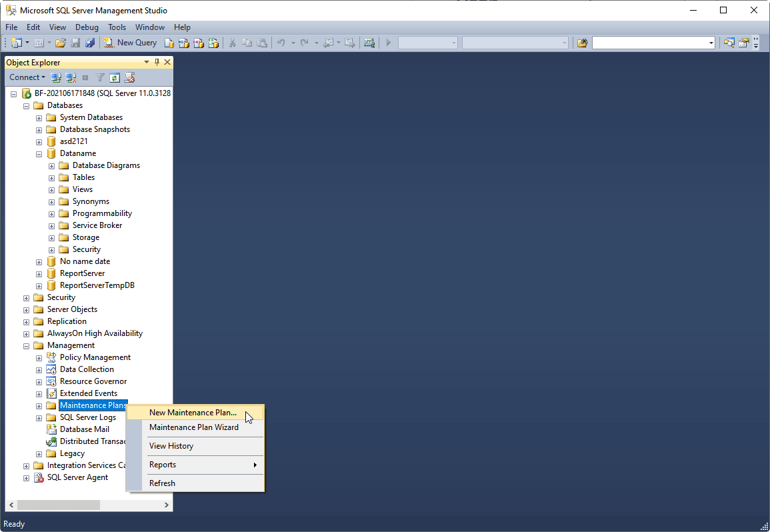Expand the Tables folder
The width and height of the screenshot is (770, 532).
51,178
